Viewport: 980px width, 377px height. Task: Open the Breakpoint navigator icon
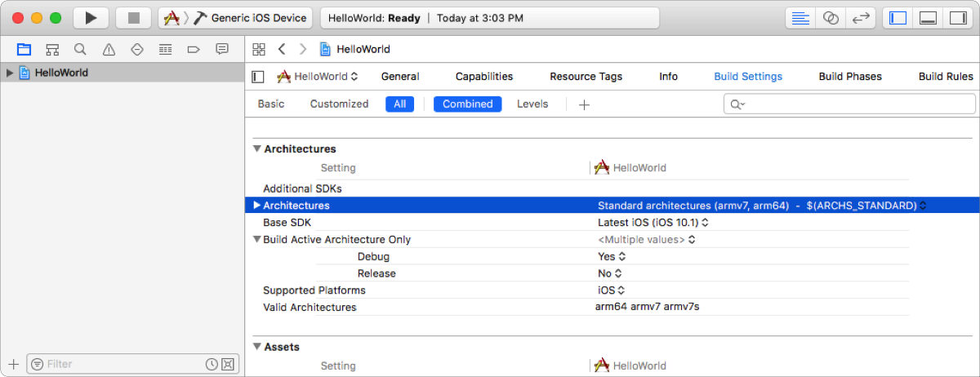point(194,50)
